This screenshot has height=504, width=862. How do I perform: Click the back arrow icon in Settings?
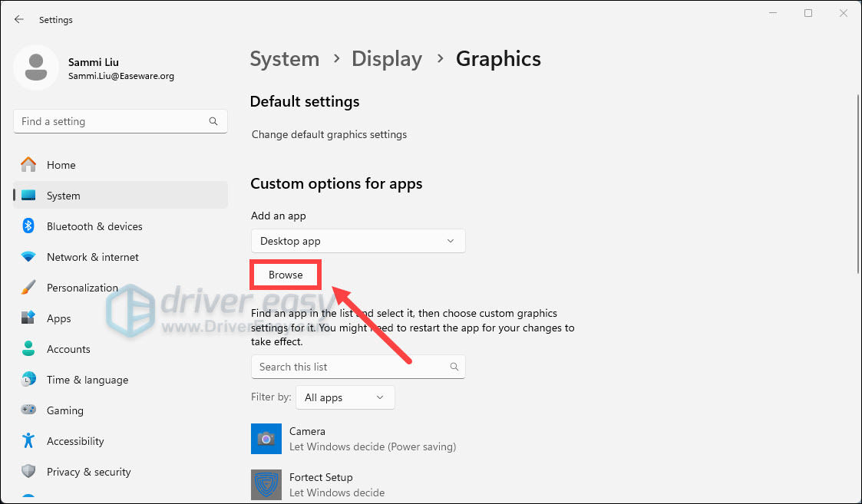(x=19, y=19)
